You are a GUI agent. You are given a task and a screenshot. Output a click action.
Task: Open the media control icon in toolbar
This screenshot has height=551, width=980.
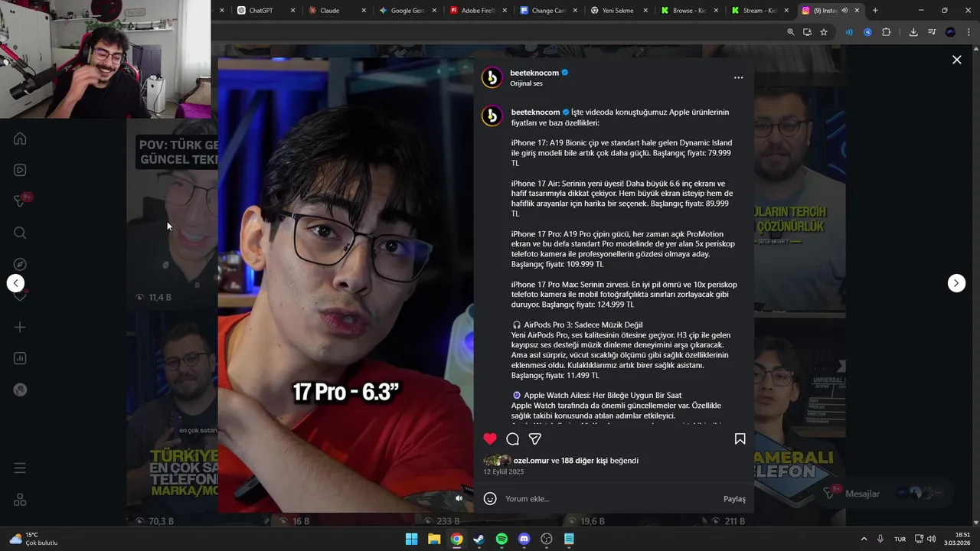932,32
